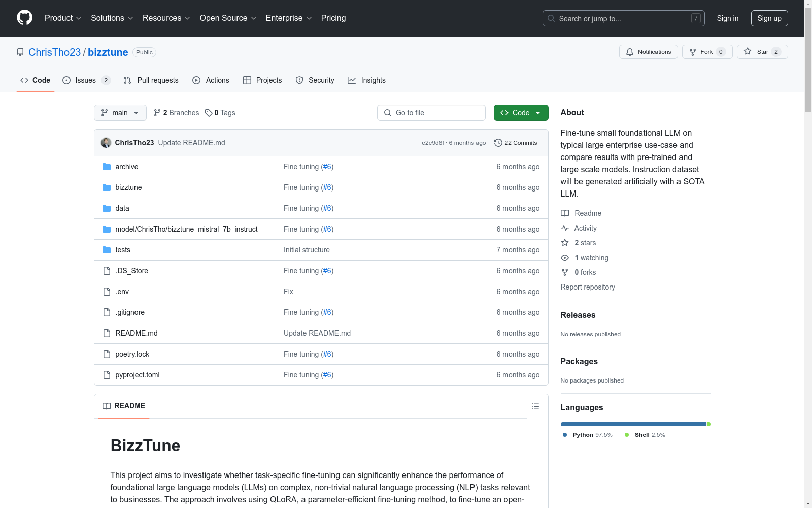Image resolution: width=812 pixels, height=508 pixels.
Task: Click the commit history clock icon
Action: point(498,143)
